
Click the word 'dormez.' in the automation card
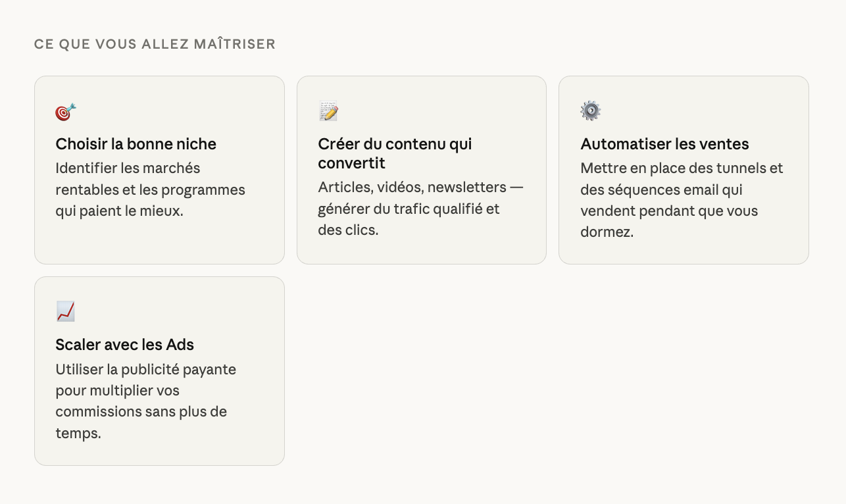(607, 232)
